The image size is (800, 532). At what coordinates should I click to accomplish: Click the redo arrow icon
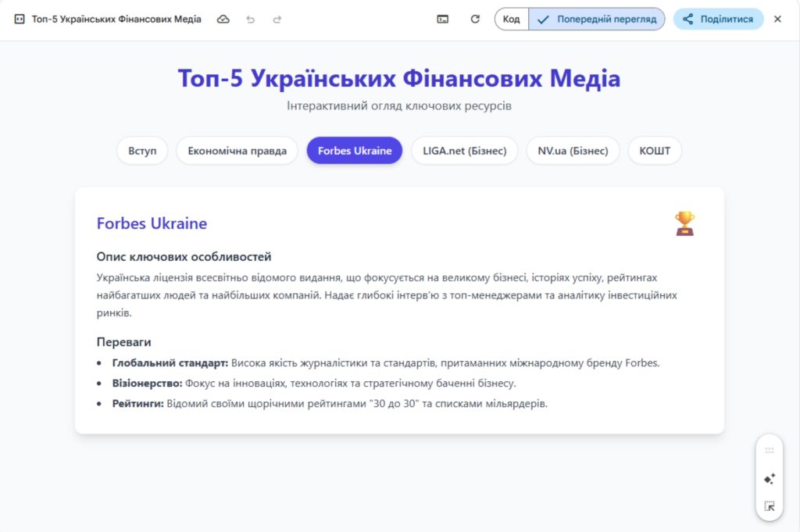(x=277, y=18)
